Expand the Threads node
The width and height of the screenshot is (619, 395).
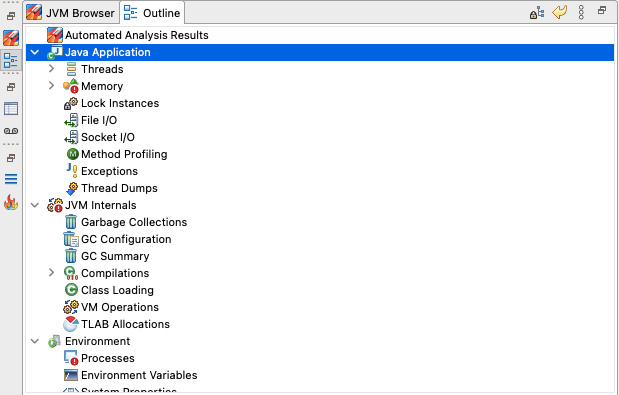pos(51,69)
